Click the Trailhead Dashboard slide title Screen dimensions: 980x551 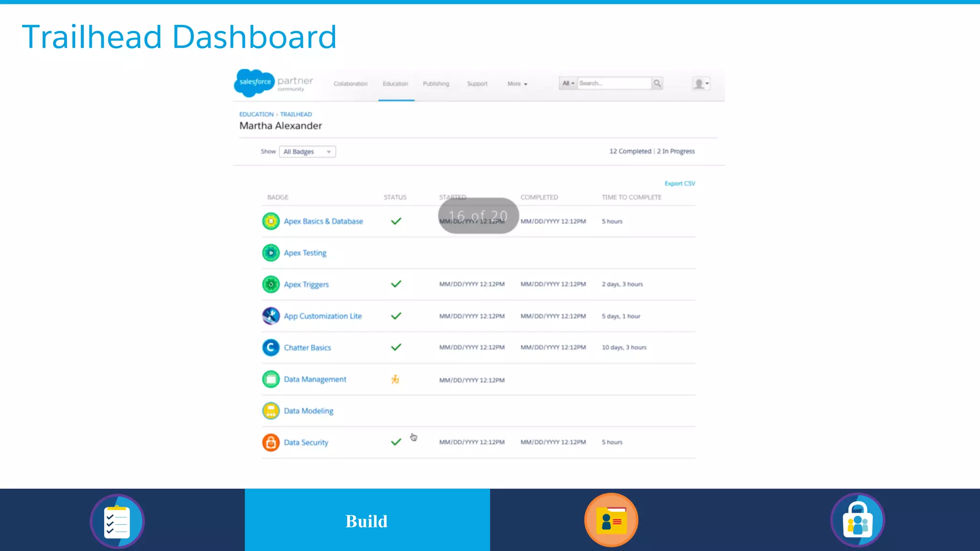pyautogui.click(x=179, y=37)
